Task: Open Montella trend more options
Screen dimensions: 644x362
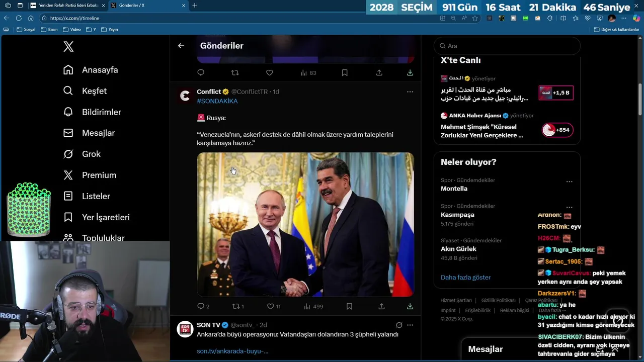Action: click(569, 182)
